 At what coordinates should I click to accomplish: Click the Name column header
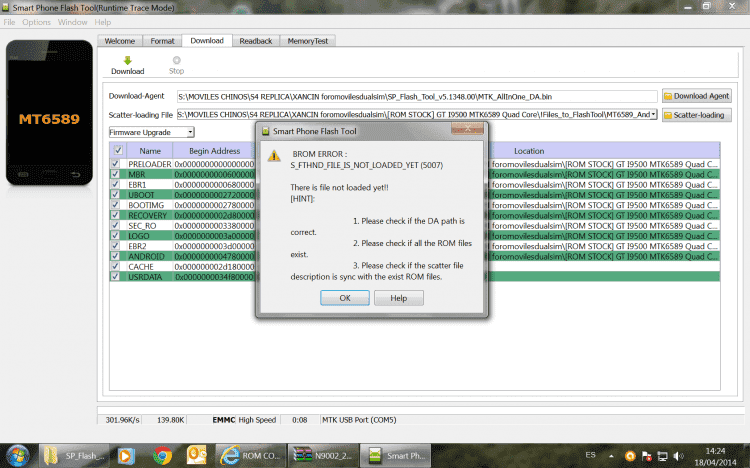point(150,151)
